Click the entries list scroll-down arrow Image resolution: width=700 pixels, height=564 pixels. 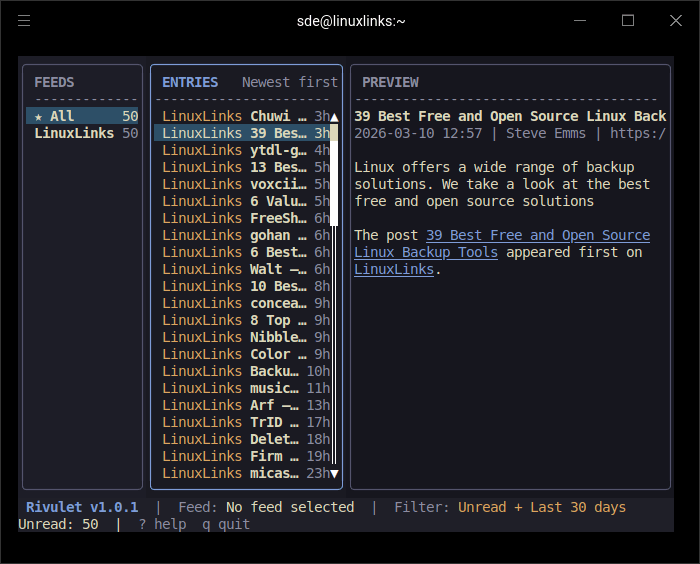[x=334, y=473]
